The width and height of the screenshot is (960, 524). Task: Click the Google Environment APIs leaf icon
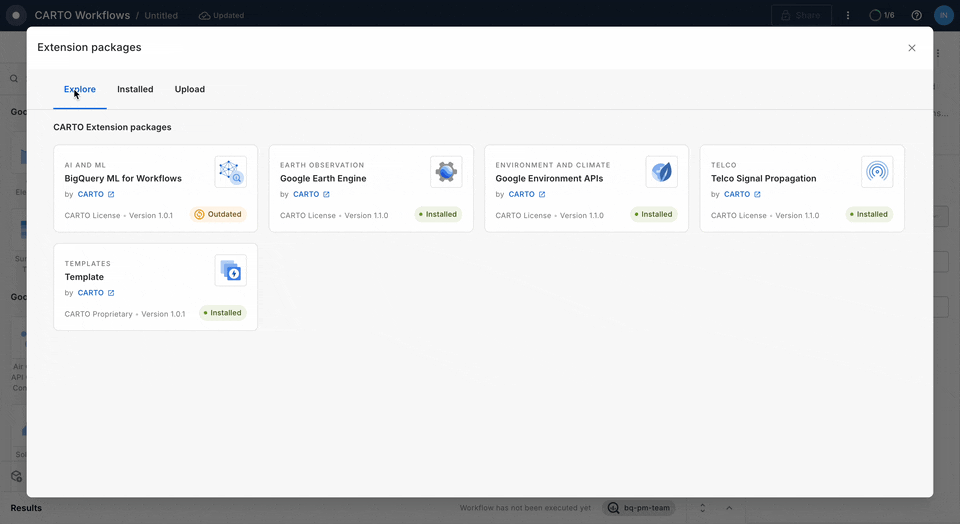[661, 172]
